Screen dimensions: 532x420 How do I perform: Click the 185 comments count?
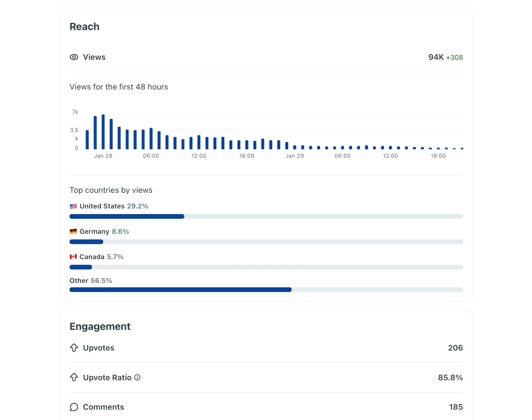click(x=456, y=407)
